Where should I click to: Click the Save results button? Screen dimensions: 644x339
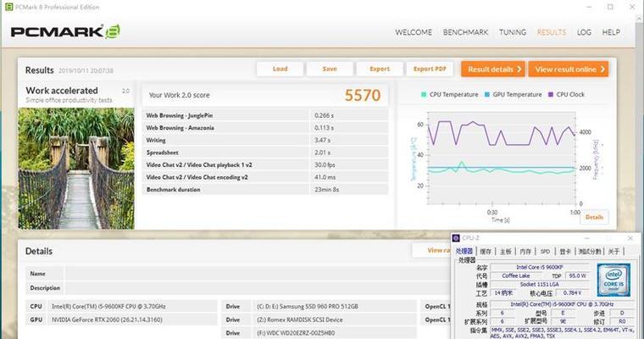tap(330, 69)
